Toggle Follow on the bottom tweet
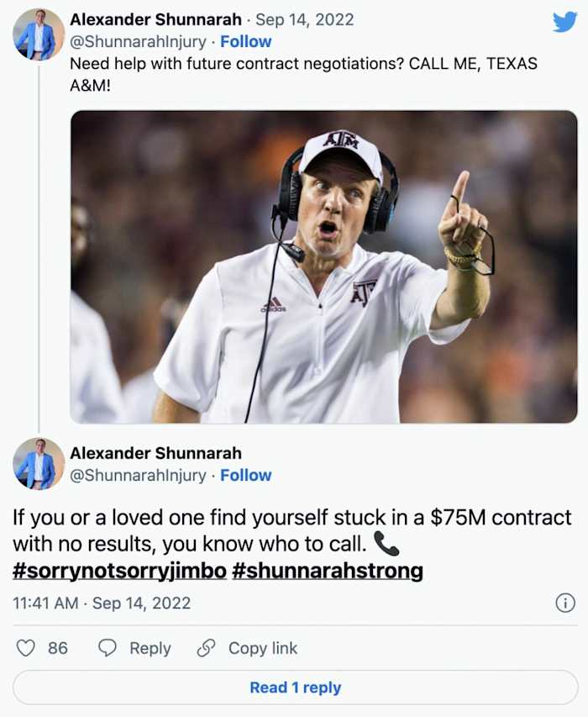This screenshot has width=588, height=717. point(246,476)
